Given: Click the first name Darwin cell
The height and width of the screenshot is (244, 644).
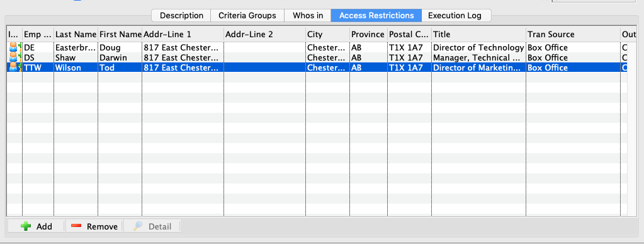Looking at the screenshot, I should click(120, 57).
